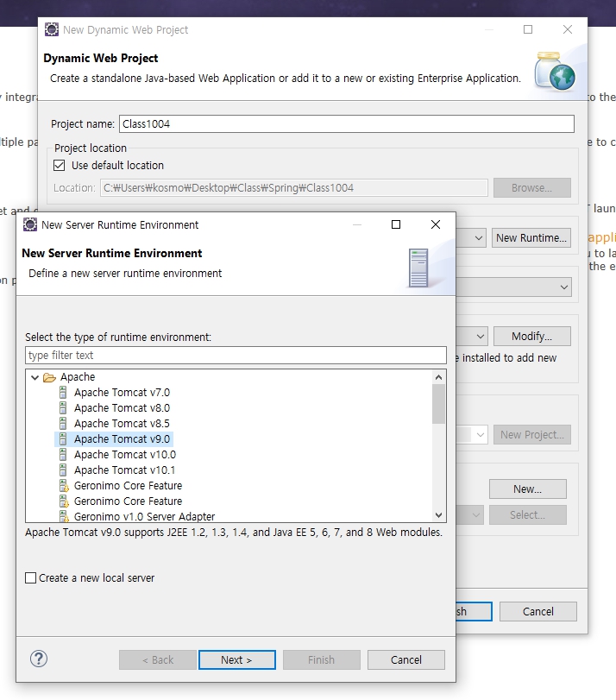Viewport: 616px width, 700px height.
Task: Click the Apache Tomcat v8.5 server icon
Action: [x=63, y=424]
